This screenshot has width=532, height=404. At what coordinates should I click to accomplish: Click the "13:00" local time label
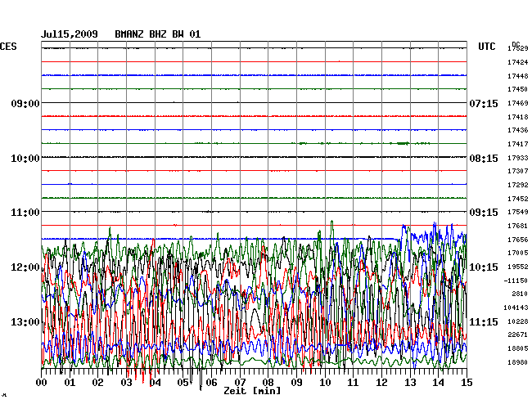pyautogui.click(x=25, y=321)
